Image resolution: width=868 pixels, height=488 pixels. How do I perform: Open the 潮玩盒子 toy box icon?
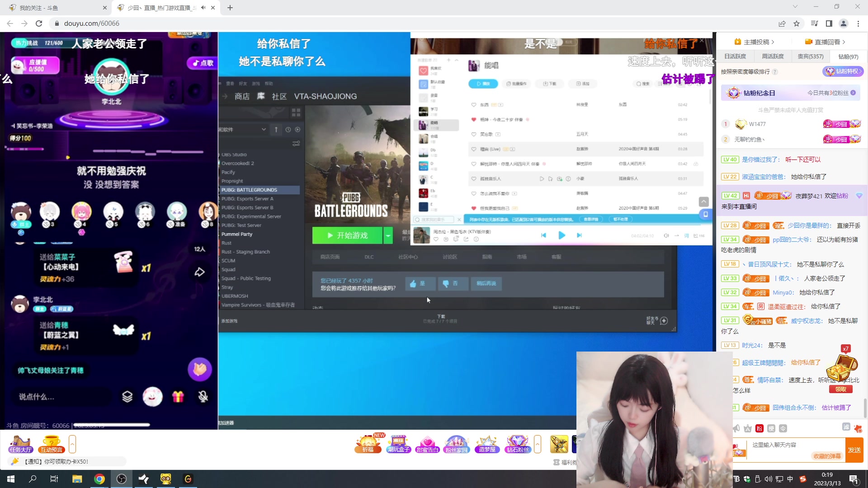click(x=398, y=444)
